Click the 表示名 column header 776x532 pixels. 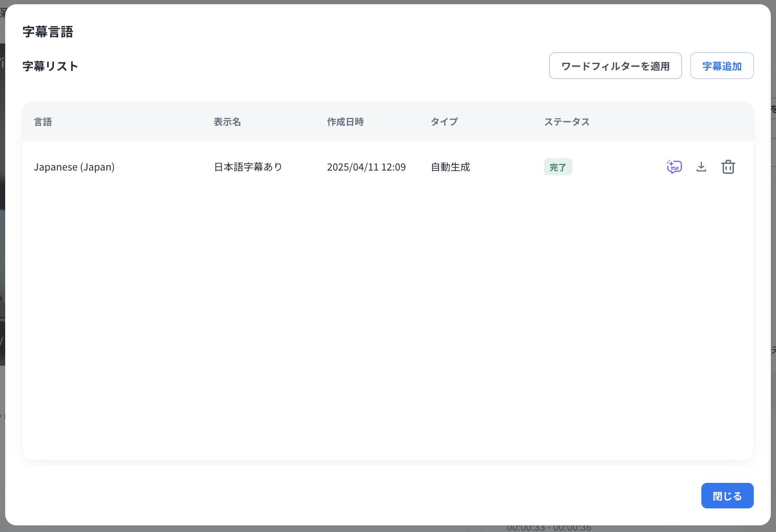227,122
